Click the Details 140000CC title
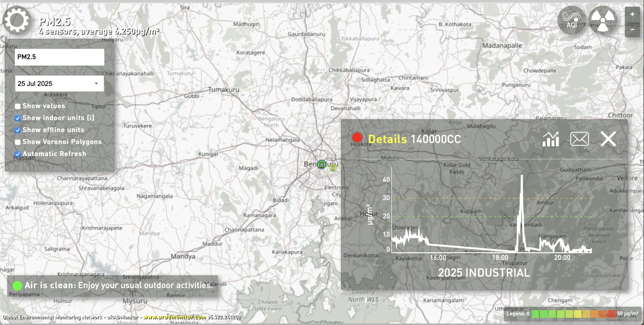Image resolution: width=644 pixels, height=325 pixels. click(x=414, y=139)
